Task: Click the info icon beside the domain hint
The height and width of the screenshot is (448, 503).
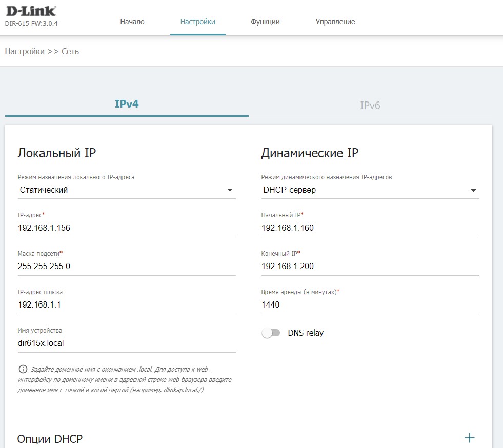Action: point(23,369)
